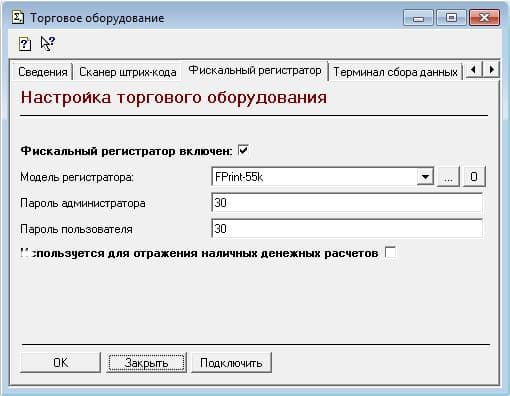This screenshot has height=396, width=510.
Task: Click the application icon in the title bar
Action: (17, 17)
